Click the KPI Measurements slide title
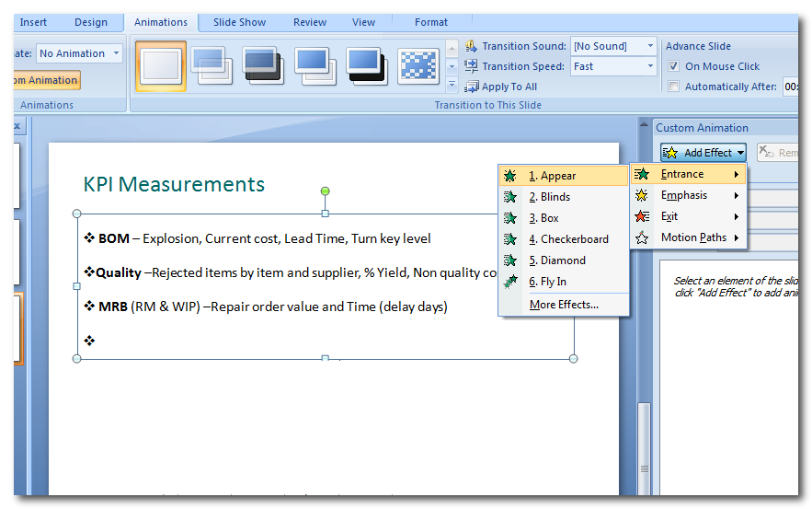This screenshot has height=509, width=812. pos(174,185)
